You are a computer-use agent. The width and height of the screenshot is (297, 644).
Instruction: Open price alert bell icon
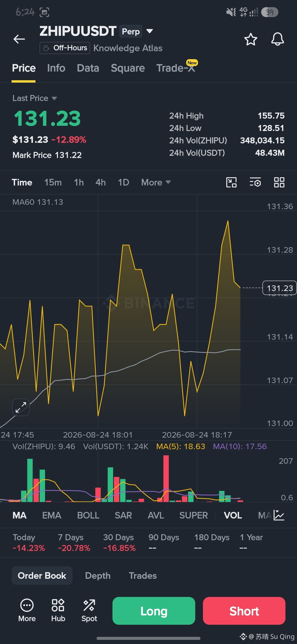point(277,39)
